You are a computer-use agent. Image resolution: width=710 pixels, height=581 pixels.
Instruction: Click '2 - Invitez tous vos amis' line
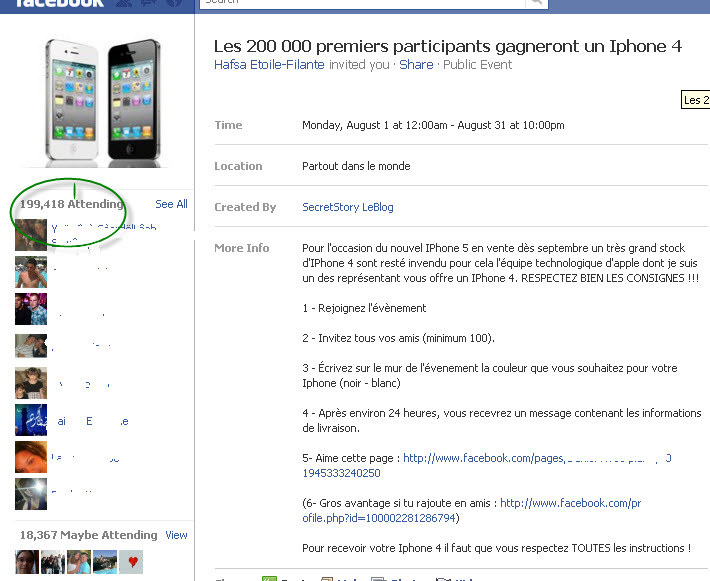[x=398, y=338]
